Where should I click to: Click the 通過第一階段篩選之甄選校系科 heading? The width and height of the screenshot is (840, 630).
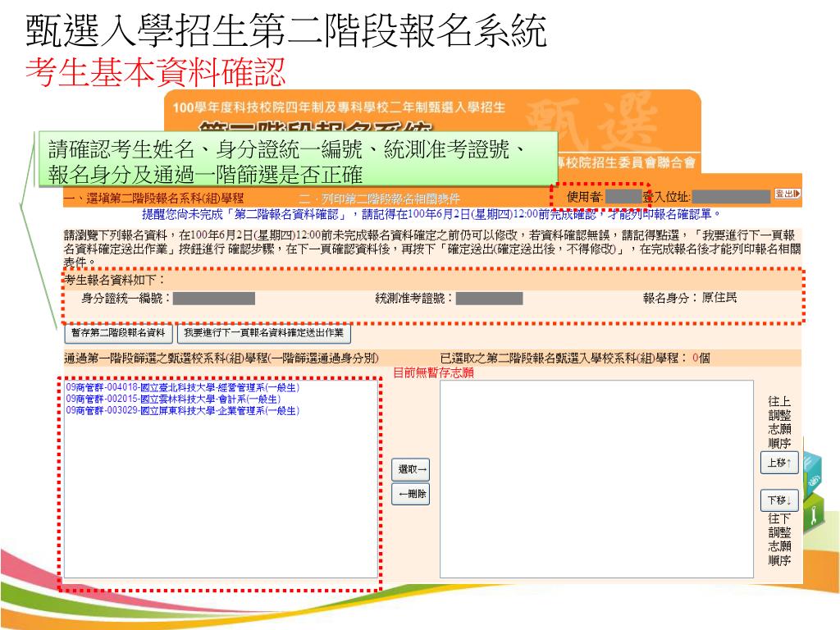[x=221, y=358]
